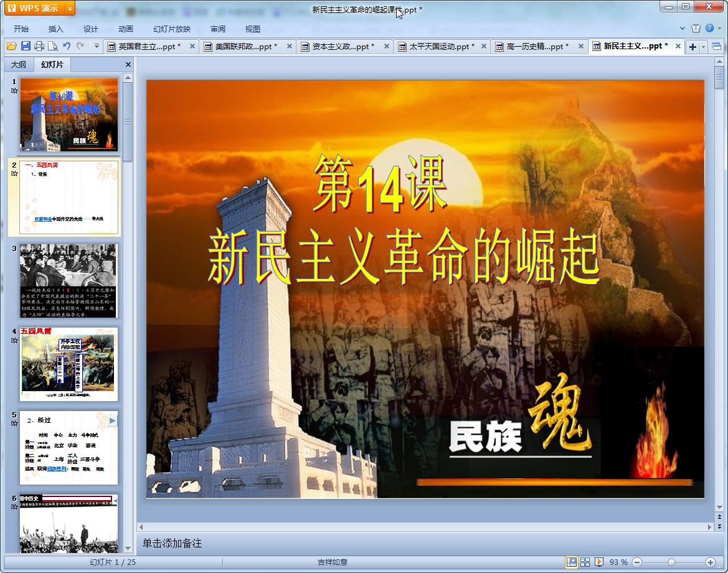728x573 pixels.
Task: Select slide 4 thumbnail
Action: (69, 364)
